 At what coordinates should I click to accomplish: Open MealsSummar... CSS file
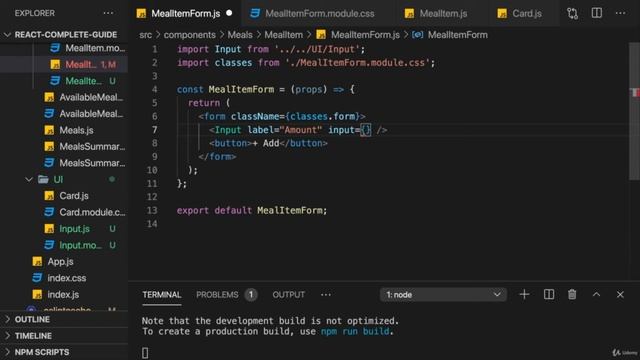[64, 163]
